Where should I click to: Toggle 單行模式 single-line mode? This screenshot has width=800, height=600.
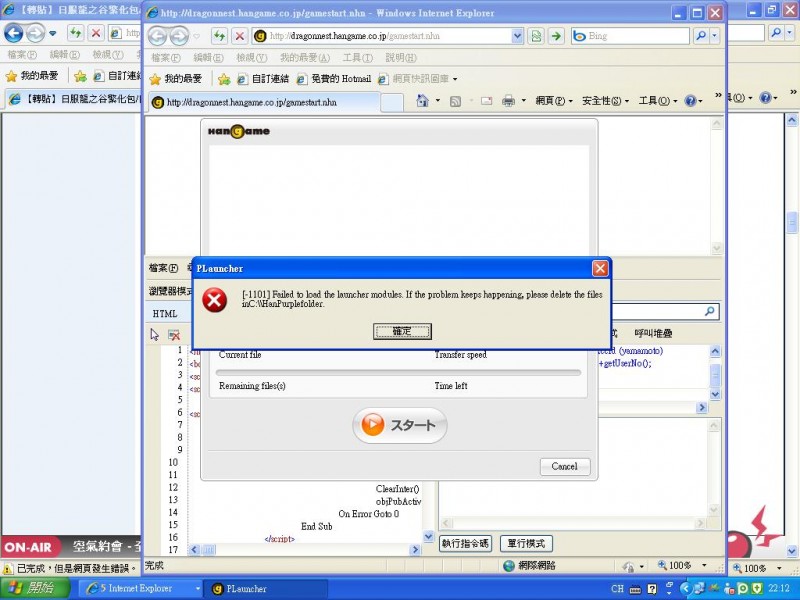(x=526, y=543)
